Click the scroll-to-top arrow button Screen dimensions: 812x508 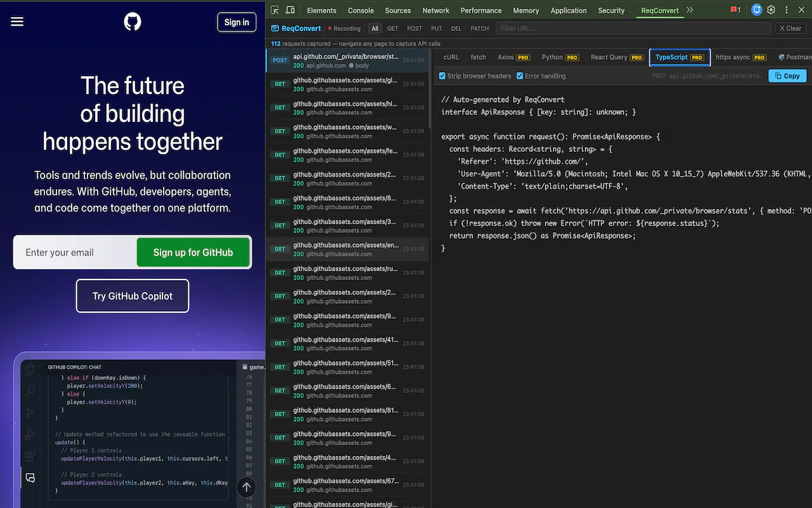(246, 487)
